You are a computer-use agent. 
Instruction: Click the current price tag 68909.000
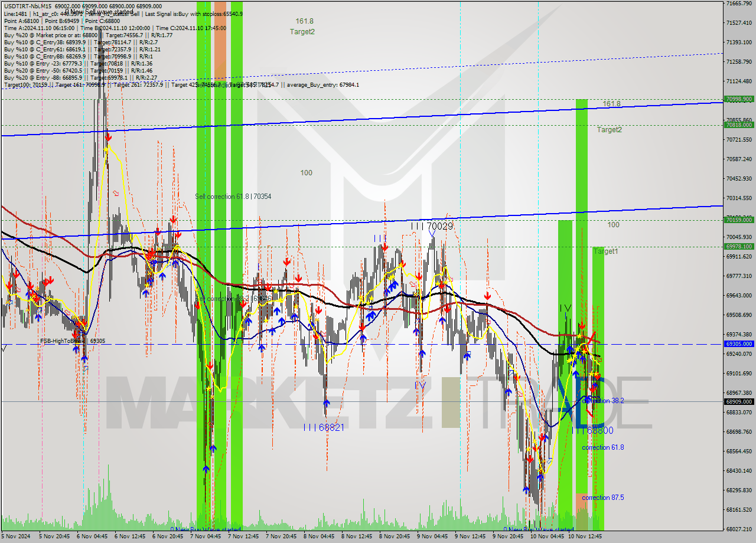[x=738, y=401]
